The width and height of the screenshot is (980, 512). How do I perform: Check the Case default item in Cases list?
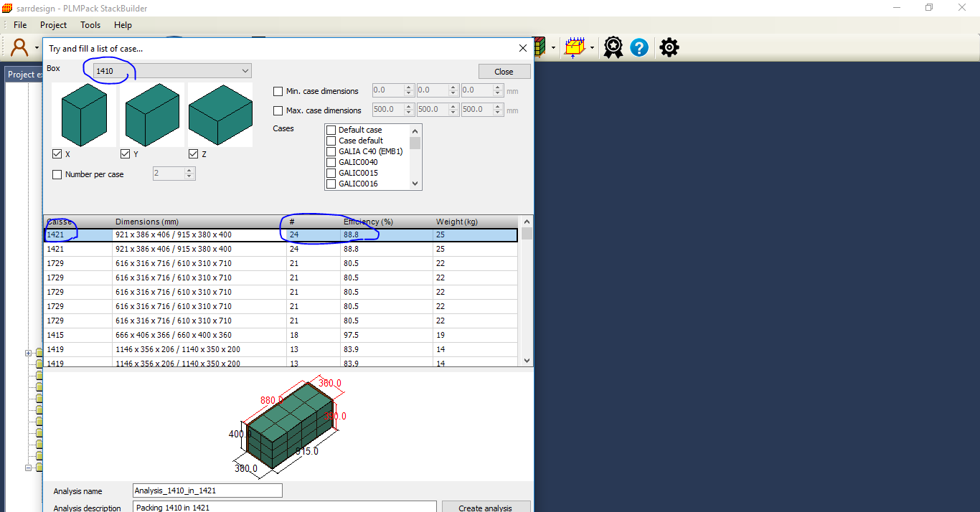click(x=331, y=141)
